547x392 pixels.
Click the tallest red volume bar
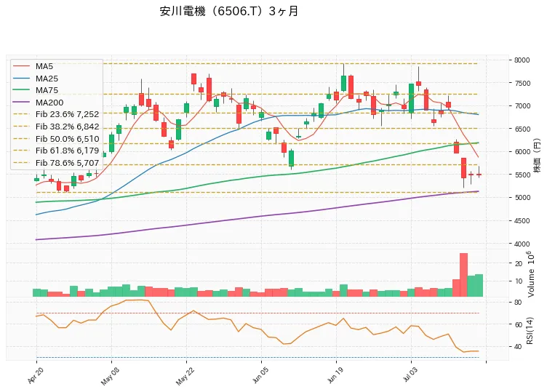coord(463,275)
